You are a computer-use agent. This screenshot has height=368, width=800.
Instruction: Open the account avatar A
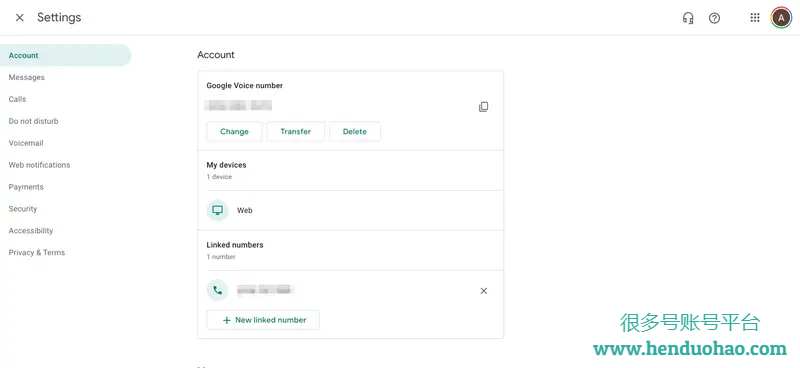point(781,18)
